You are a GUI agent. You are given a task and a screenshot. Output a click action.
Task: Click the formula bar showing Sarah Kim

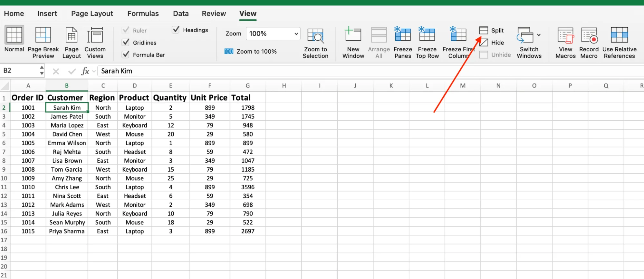point(370,71)
